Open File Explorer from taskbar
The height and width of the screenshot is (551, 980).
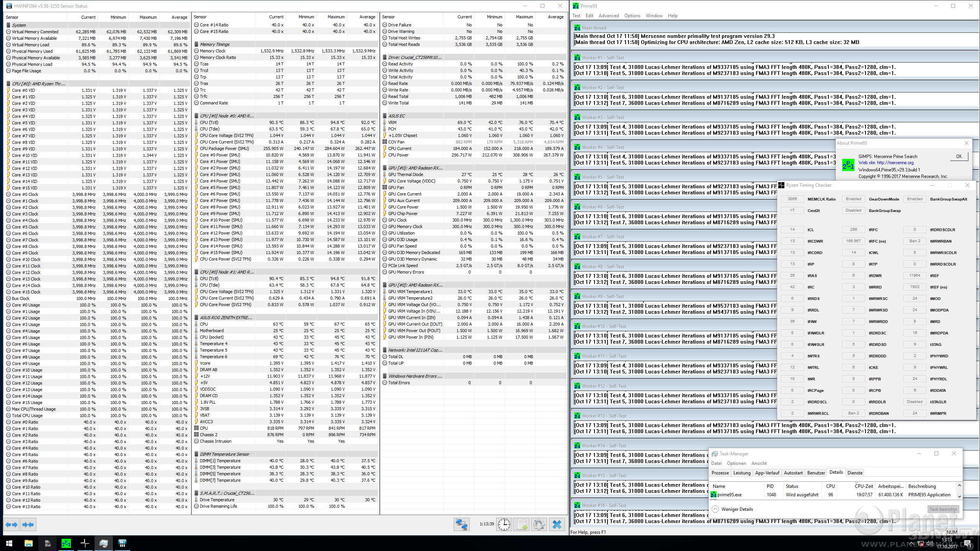[x=29, y=543]
